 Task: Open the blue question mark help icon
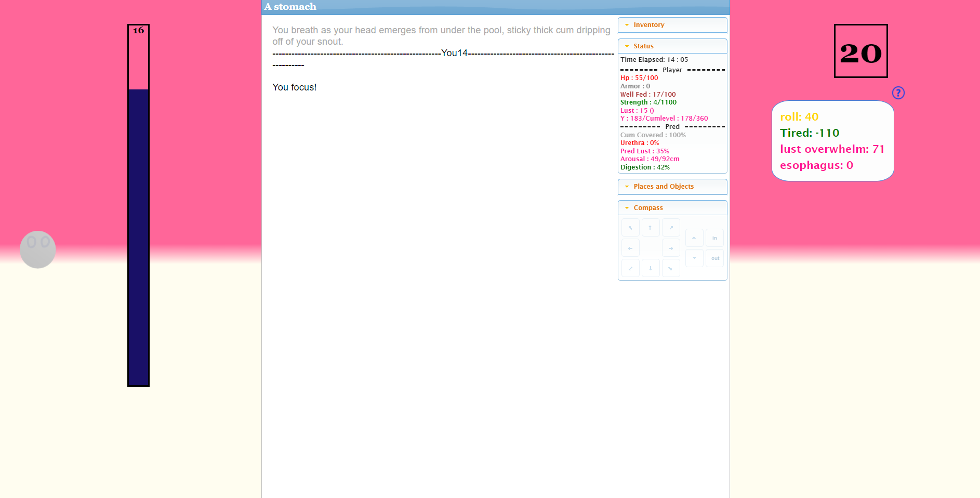click(898, 93)
